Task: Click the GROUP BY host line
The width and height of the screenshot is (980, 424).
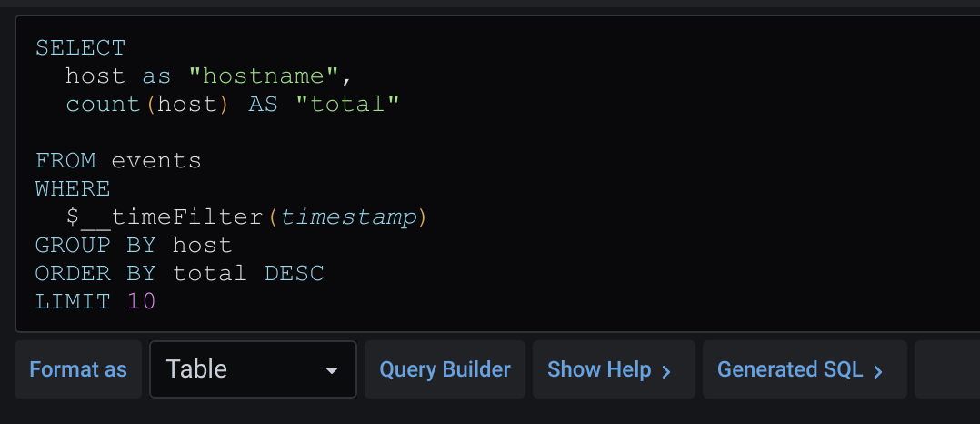Action: [x=134, y=245]
